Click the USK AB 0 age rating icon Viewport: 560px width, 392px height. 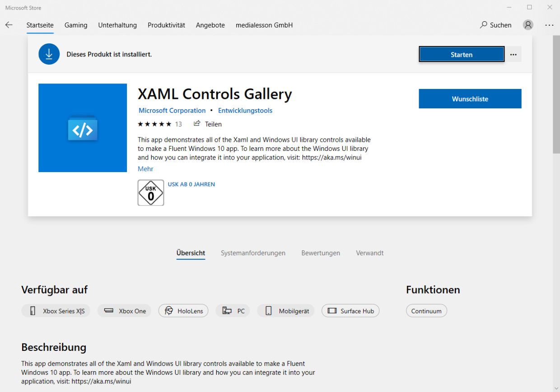[150, 192]
